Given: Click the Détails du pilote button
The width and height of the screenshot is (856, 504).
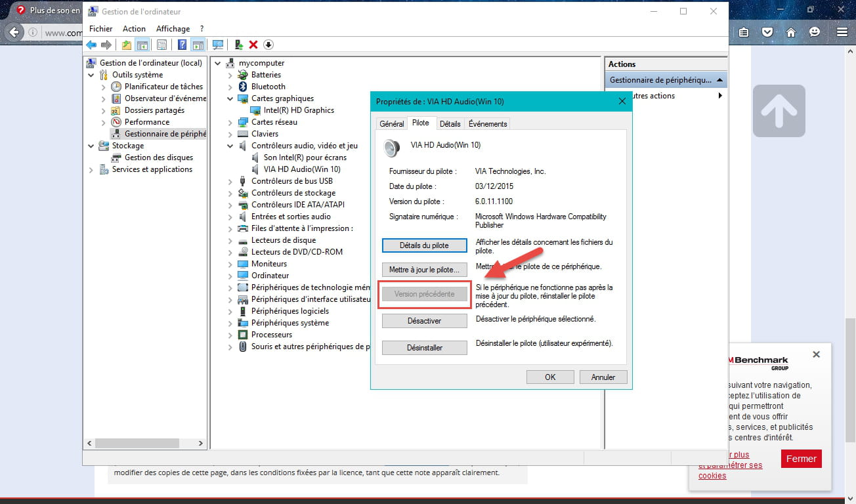Looking at the screenshot, I should (x=425, y=245).
